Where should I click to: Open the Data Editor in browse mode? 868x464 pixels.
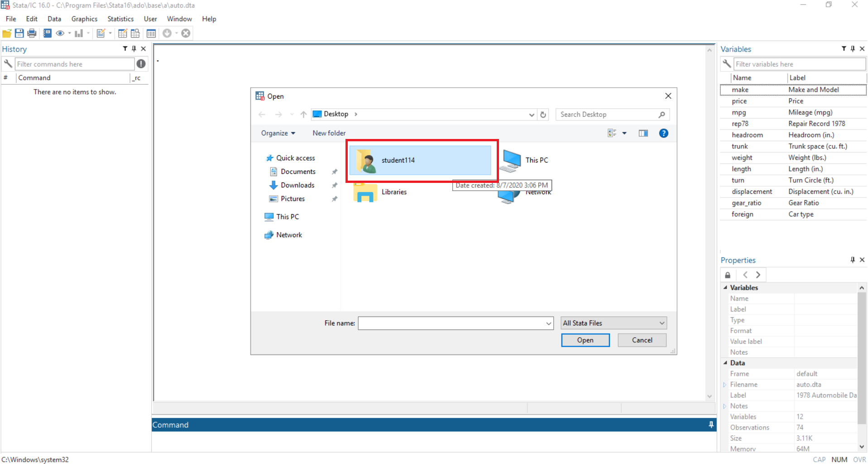coord(135,33)
